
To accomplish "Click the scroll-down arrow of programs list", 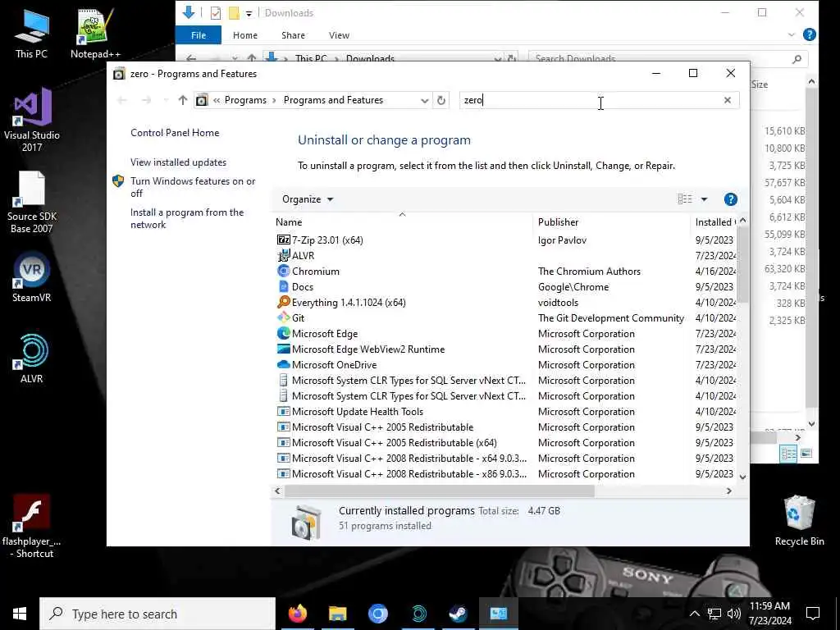I will [x=742, y=477].
